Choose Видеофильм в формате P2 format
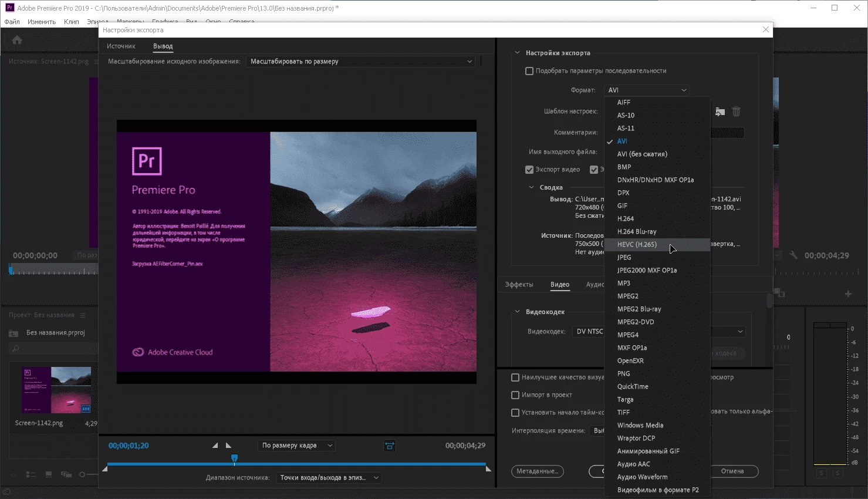868x499 pixels. point(657,490)
